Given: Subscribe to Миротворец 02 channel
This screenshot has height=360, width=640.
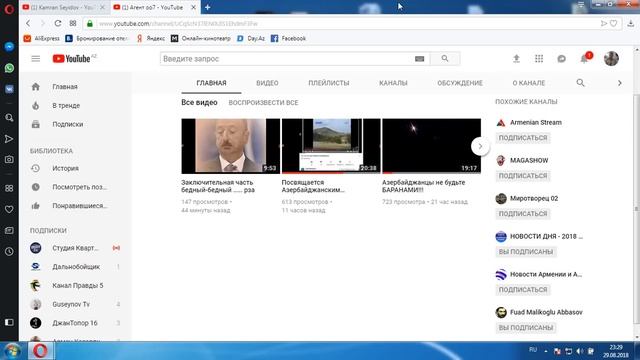Looking at the screenshot, I should (523, 214).
